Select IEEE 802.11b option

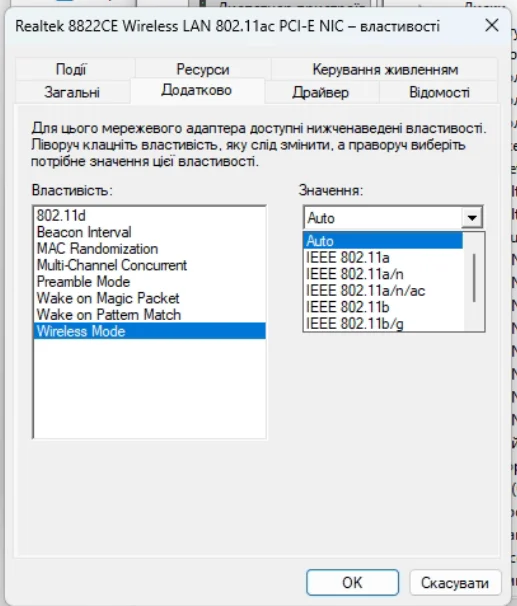point(383,307)
